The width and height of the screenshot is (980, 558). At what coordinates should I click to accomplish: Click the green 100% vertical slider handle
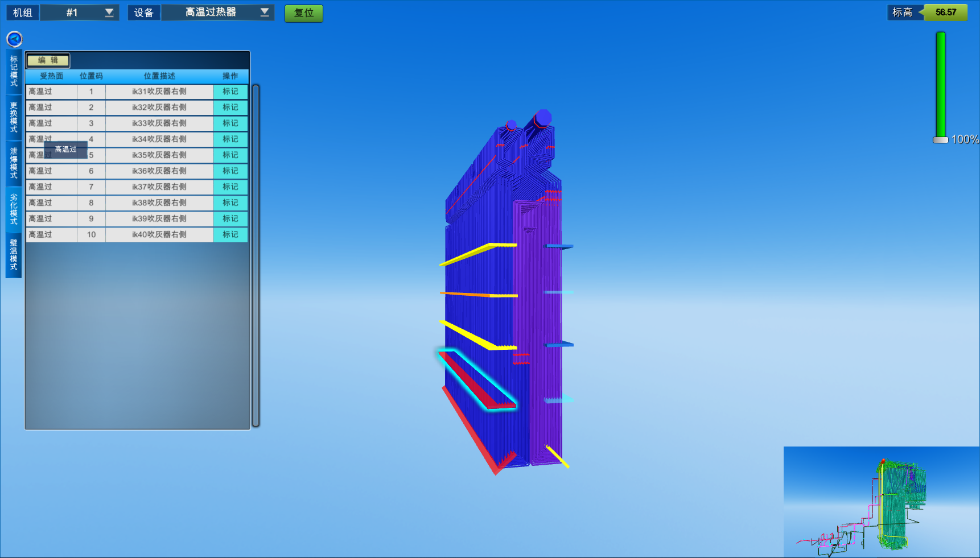(x=940, y=139)
